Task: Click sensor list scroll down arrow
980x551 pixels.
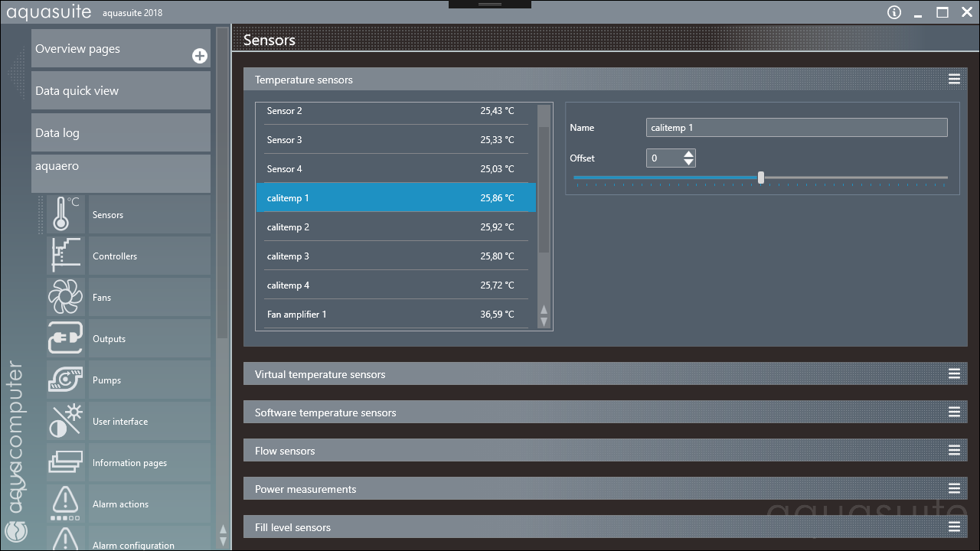Action: 544,321
